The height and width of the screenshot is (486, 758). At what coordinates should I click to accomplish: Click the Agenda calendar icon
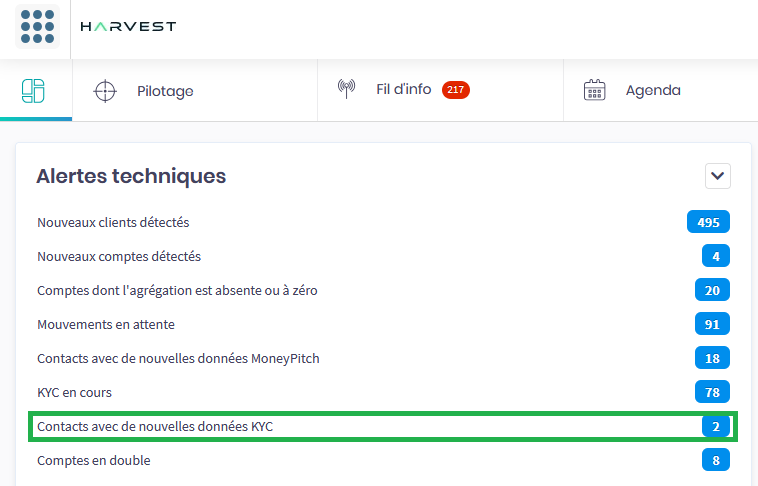[595, 91]
